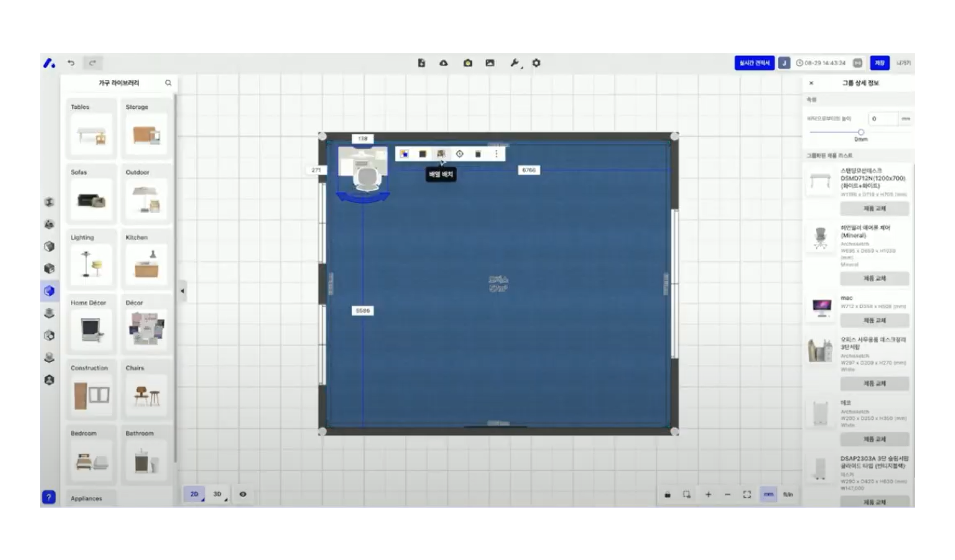Toggle visibility with the eye icon
This screenshot has width=955, height=560.
click(243, 494)
